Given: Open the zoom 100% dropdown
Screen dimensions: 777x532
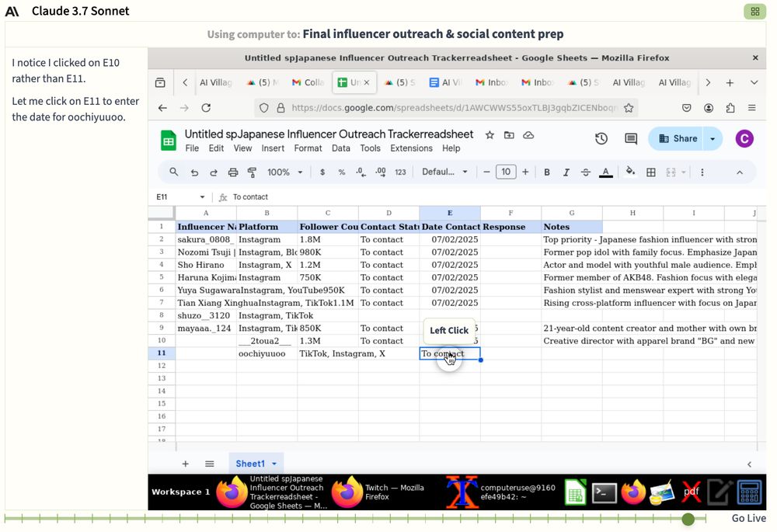Looking at the screenshot, I should [x=285, y=172].
